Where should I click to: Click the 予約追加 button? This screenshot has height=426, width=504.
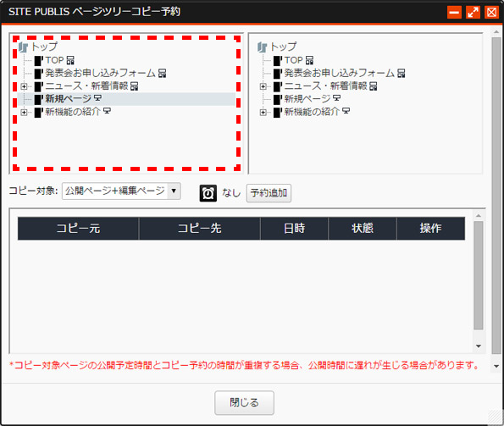[269, 193]
